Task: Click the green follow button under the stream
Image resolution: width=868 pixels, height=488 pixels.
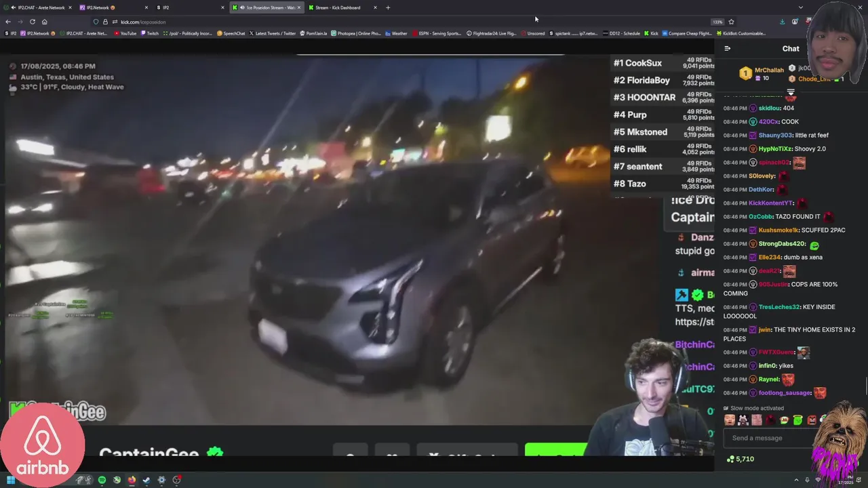Action: [x=556, y=449]
